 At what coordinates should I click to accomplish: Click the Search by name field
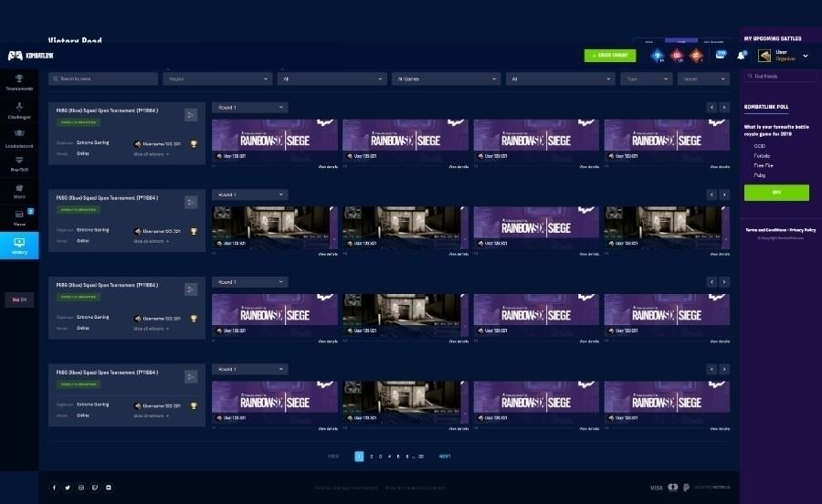tap(103, 79)
